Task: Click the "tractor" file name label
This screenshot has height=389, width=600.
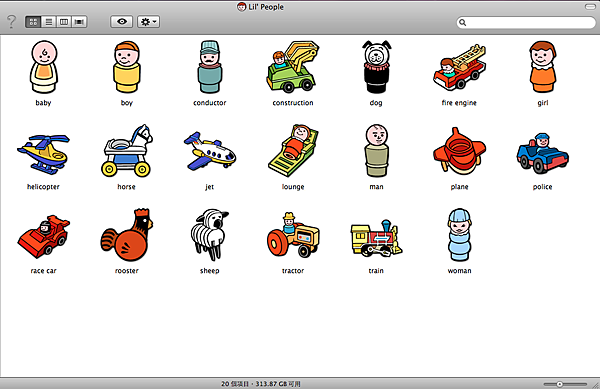Action: (293, 271)
